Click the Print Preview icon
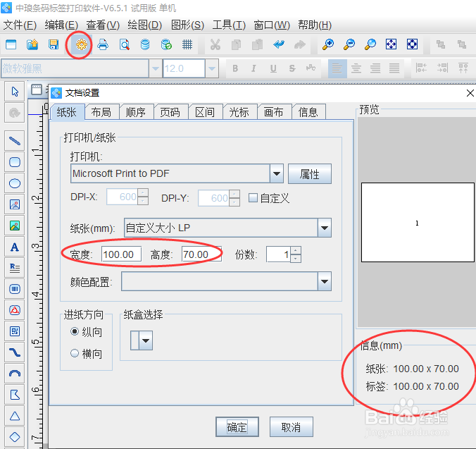 click(125, 44)
